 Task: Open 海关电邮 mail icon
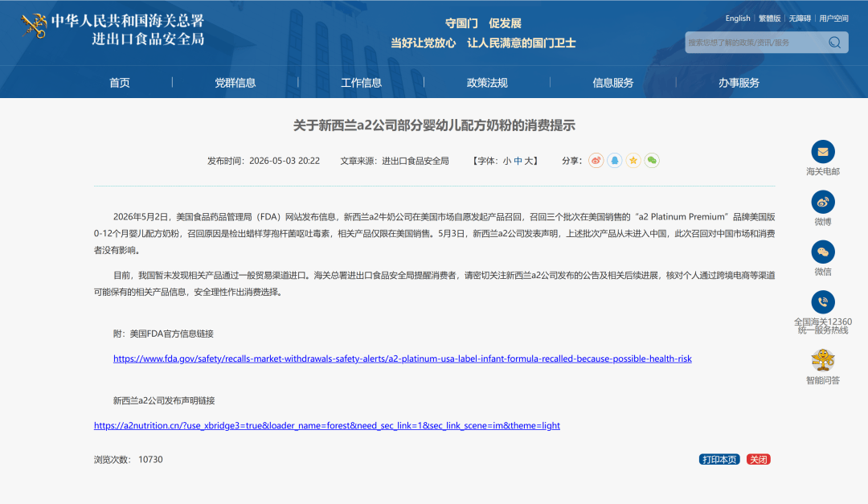823,152
